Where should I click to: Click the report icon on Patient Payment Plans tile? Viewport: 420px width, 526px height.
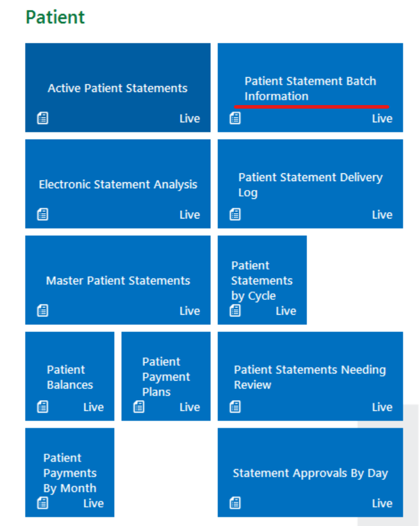[x=139, y=407]
